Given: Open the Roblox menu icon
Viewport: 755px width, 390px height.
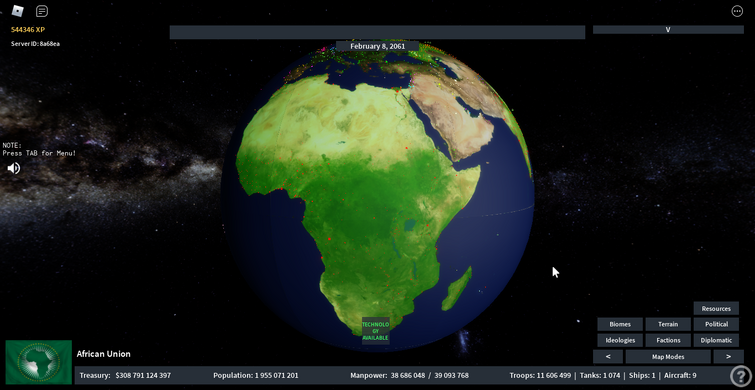Looking at the screenshot, I should tap(17, 11).
